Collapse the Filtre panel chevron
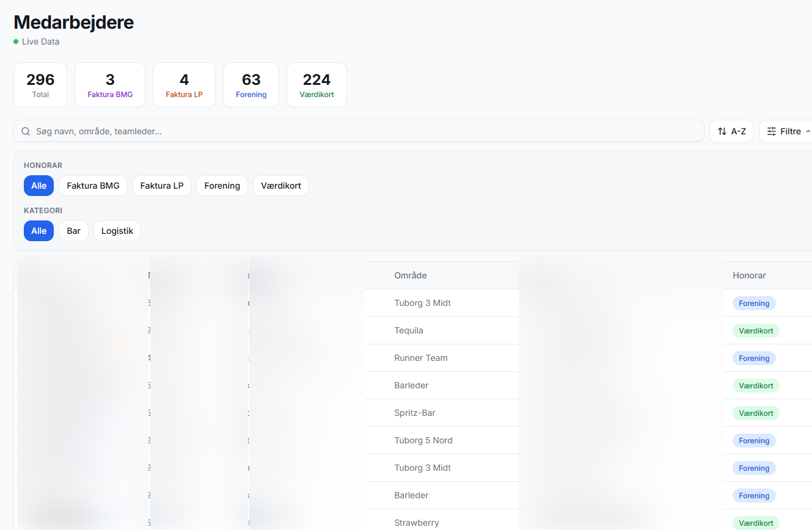The height and width of the screenshot is (530, 812). click(808, 131)
